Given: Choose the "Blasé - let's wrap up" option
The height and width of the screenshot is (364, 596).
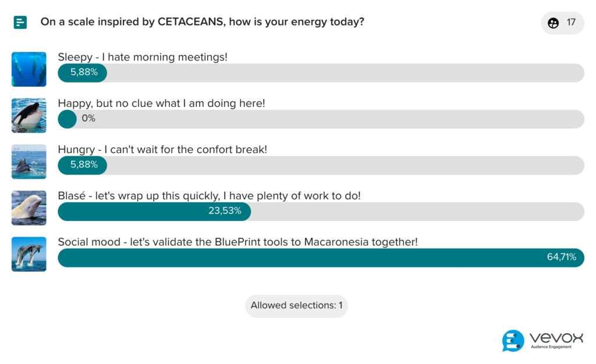Looking at the screenshot, I should pyautogui.click(x=209, y=196).
